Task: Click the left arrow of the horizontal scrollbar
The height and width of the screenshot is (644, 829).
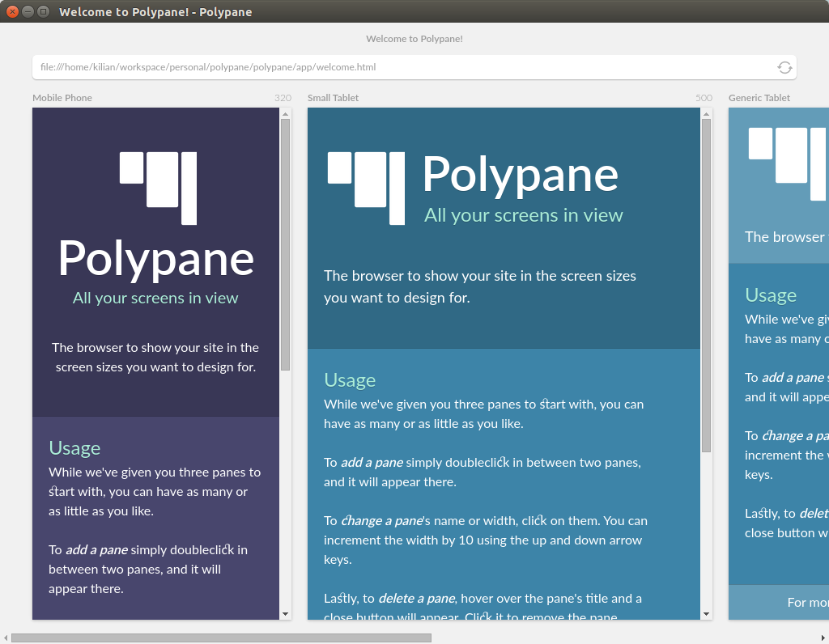Action: [6, 638]
